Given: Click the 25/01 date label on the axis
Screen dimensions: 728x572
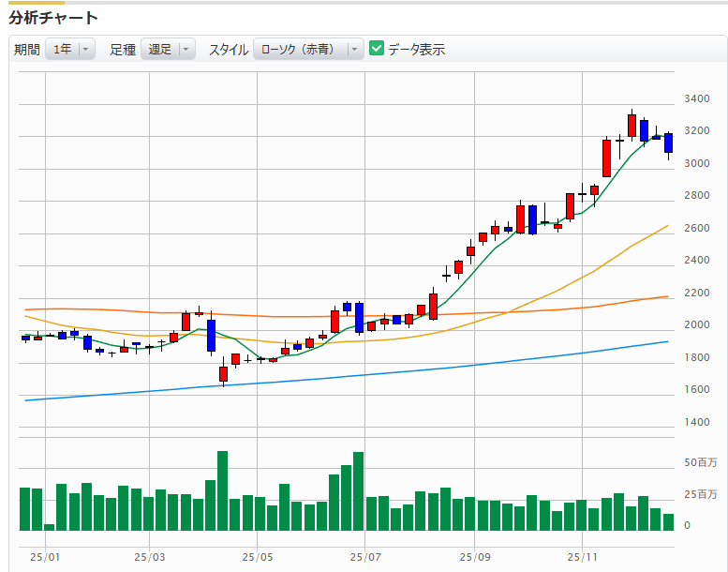Looking at the screenshot, I should tap(44, 556).
